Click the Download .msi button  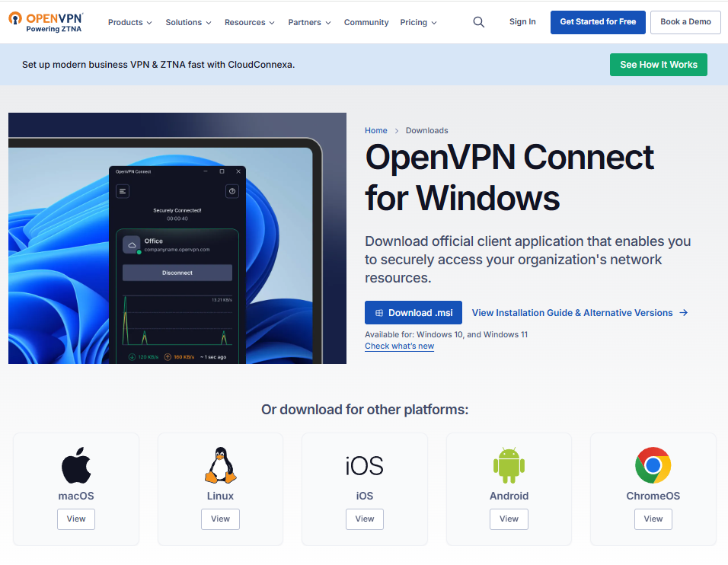pyautogui.click(x=413, y=312)
